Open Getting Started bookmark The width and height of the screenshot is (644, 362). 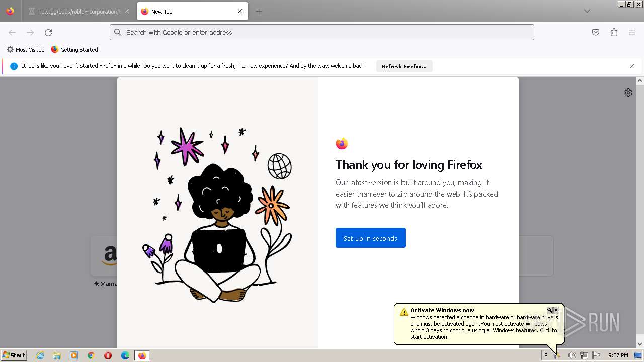pos(74,50)
